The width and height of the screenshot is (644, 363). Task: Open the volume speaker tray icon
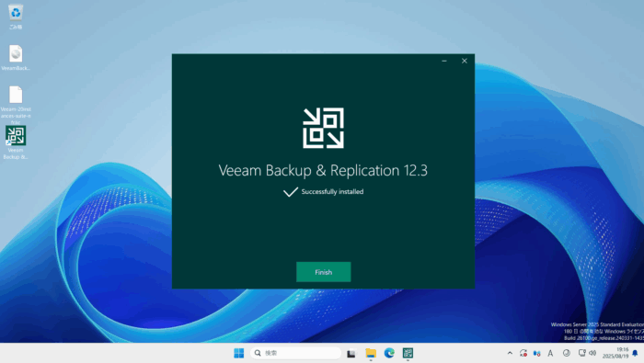point(592,353)
